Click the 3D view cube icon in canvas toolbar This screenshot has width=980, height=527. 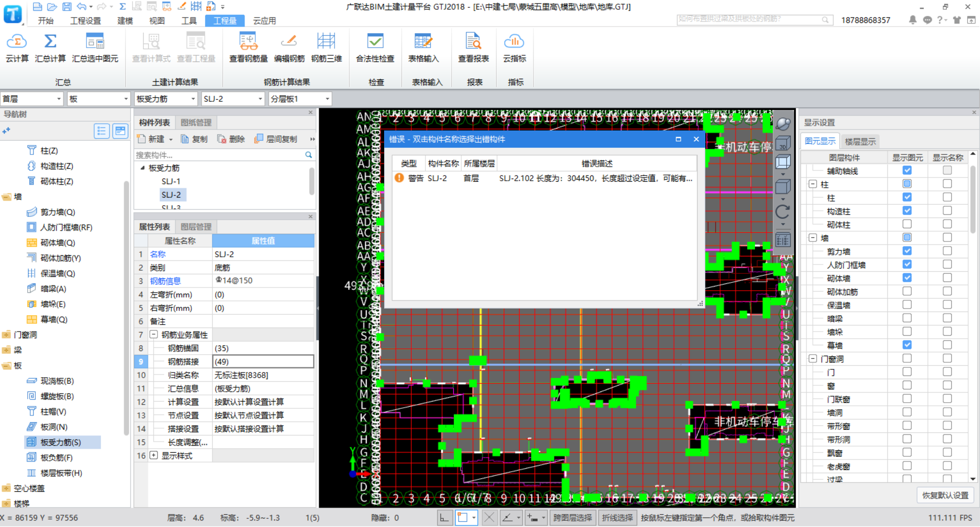(783, 143)
